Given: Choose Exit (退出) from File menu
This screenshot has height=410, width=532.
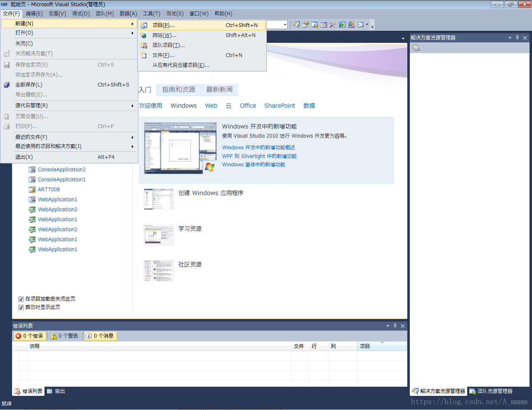Looking at the screenshot, I should point(69,157).
